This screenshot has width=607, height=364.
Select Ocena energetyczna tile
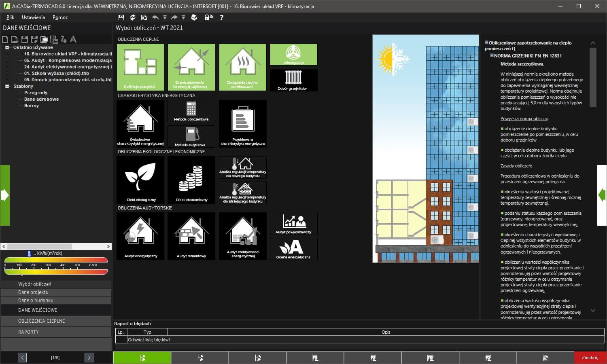294,249
